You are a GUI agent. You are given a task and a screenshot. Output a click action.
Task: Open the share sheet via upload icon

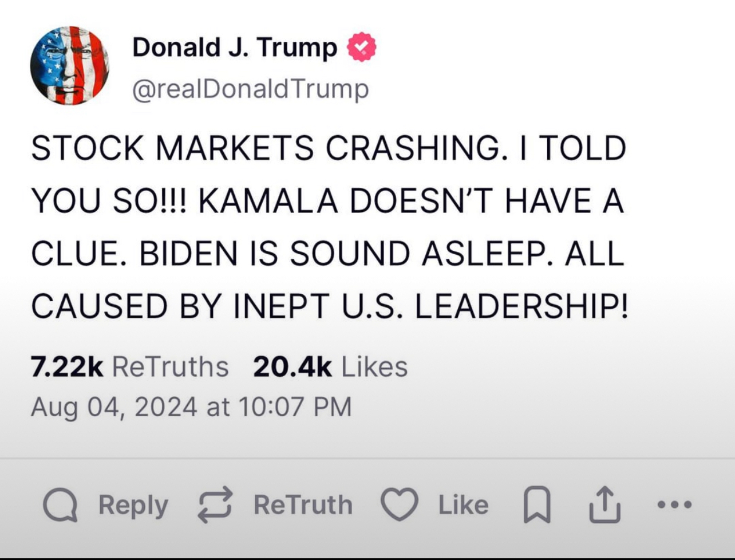click(606, 505)
